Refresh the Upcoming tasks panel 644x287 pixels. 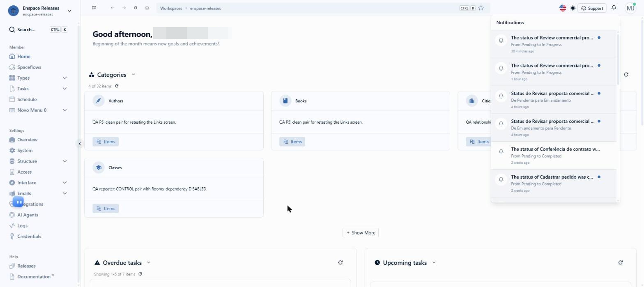pos(621,263)
